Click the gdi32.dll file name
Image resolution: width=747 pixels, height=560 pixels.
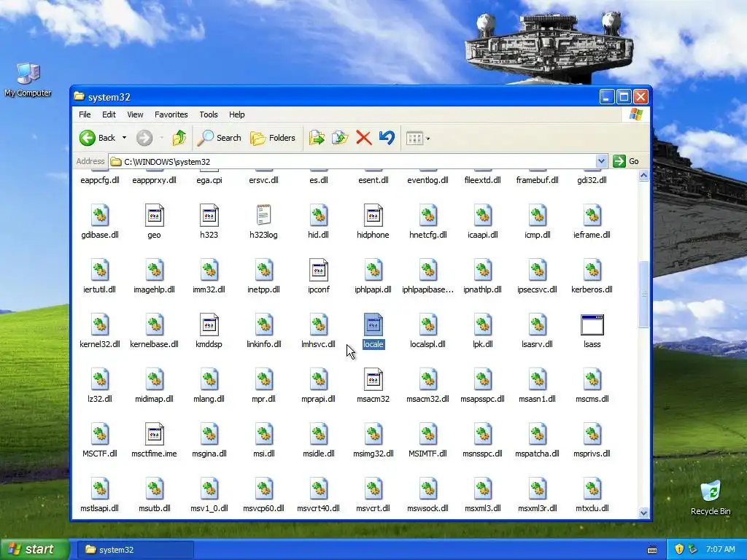point(592,180)
